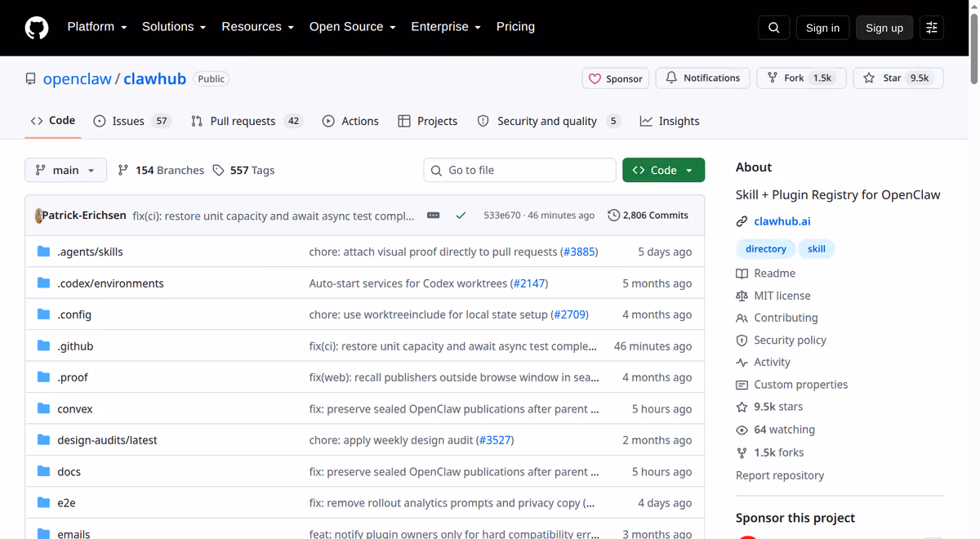Viewport: 980px width, 539px height.
Task: Open the Actions tab
Action: pyautogui.click(x=350, y=121)
